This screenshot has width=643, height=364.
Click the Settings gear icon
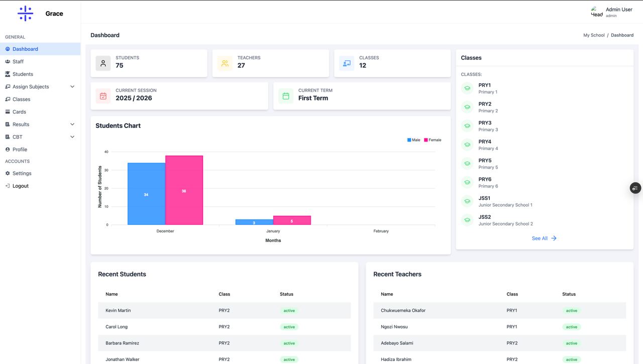(8, 173)
